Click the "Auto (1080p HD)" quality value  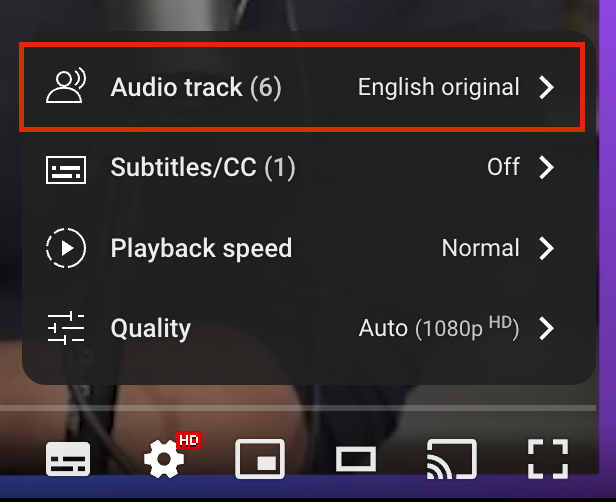pos(438,328)
